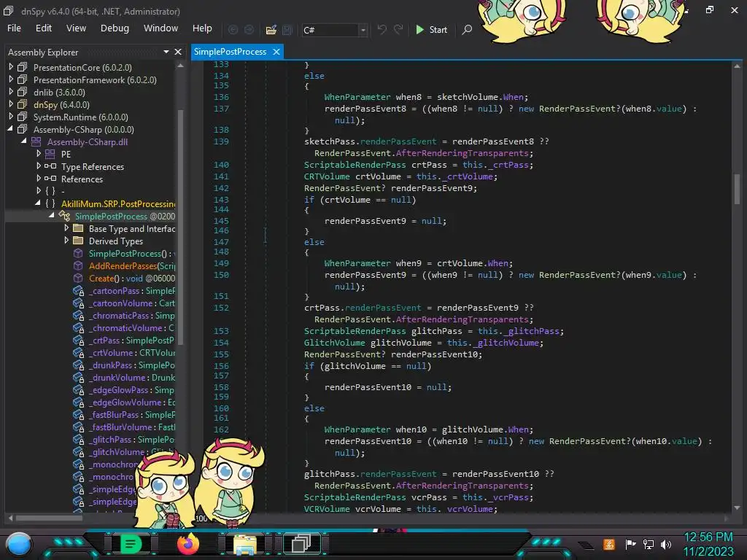The image size is (747, 560).
Task: Click the volume speaker tray icon
Action: pos(666,544)
